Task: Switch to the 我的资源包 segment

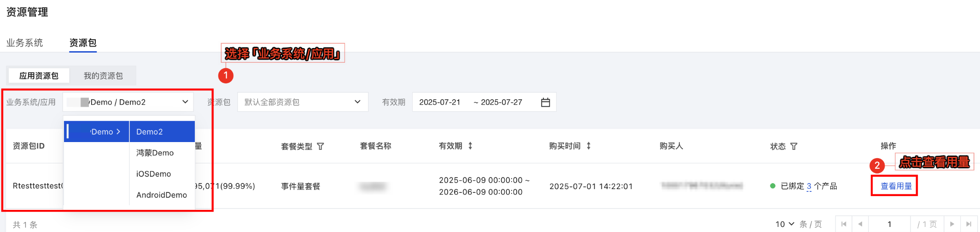Action: tap(103, 76)
